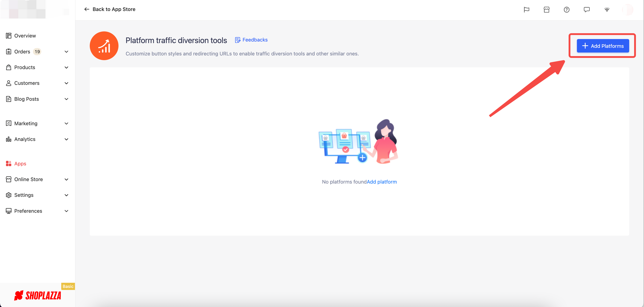The height and width of the screenshot is (307, 644).
Task: Expand the Customers menu chevron
Action: click(66, 83)
